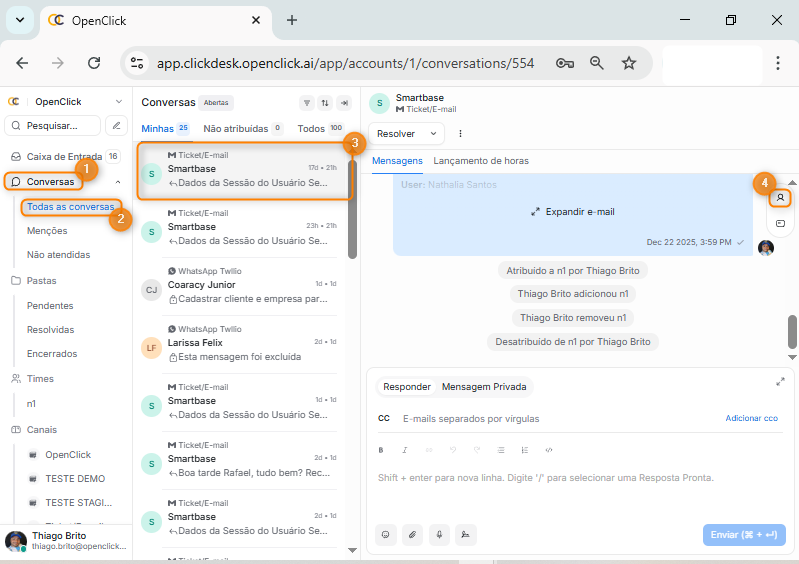Toggle italic formatting in reply editor
The image size is (799, 564).
tap(404, 450)
